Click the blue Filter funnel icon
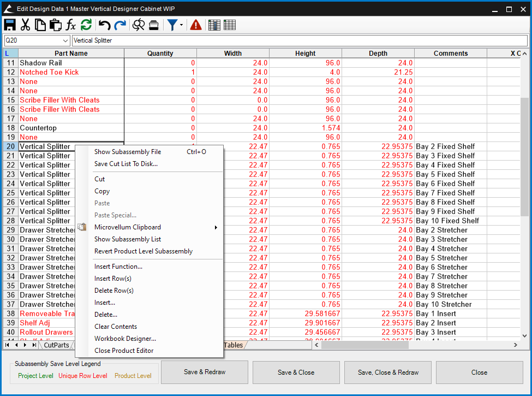Screen dimensions: 532x396 (172, 25)
